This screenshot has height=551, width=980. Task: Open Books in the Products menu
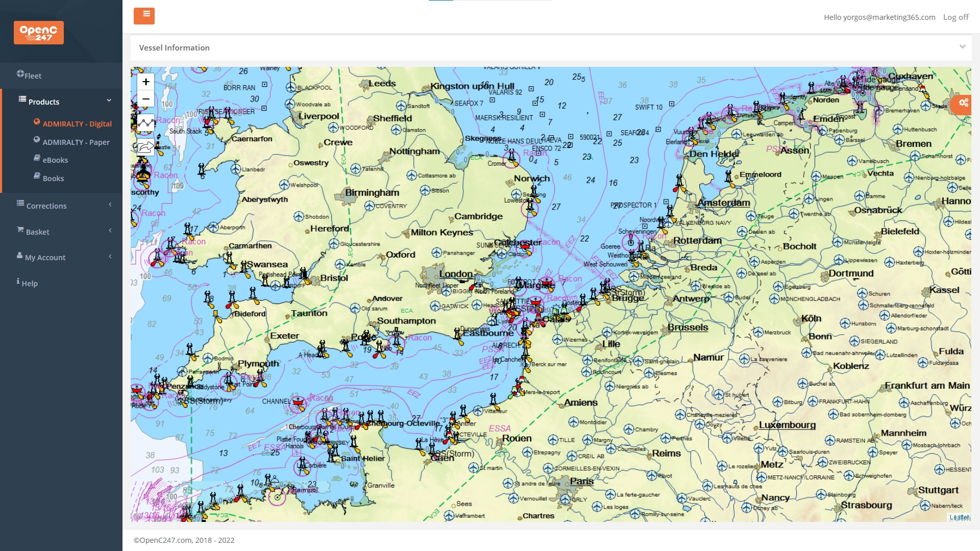(53, 178)
